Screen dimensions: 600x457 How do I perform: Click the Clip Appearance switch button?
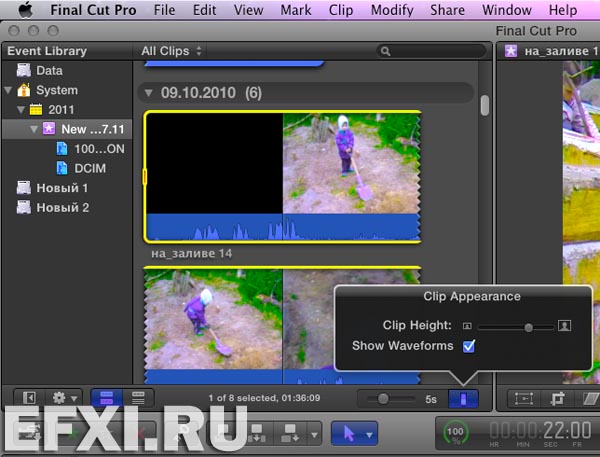point(463,399)
